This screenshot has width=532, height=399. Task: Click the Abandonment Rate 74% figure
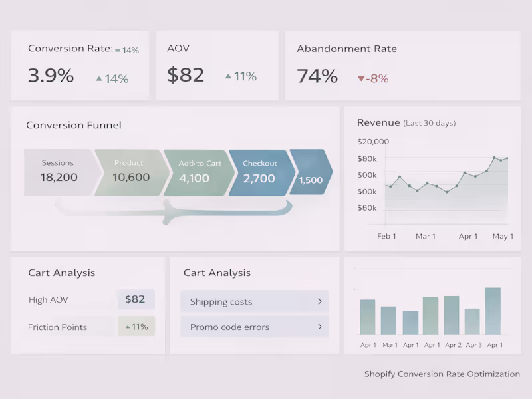point(317,76)
